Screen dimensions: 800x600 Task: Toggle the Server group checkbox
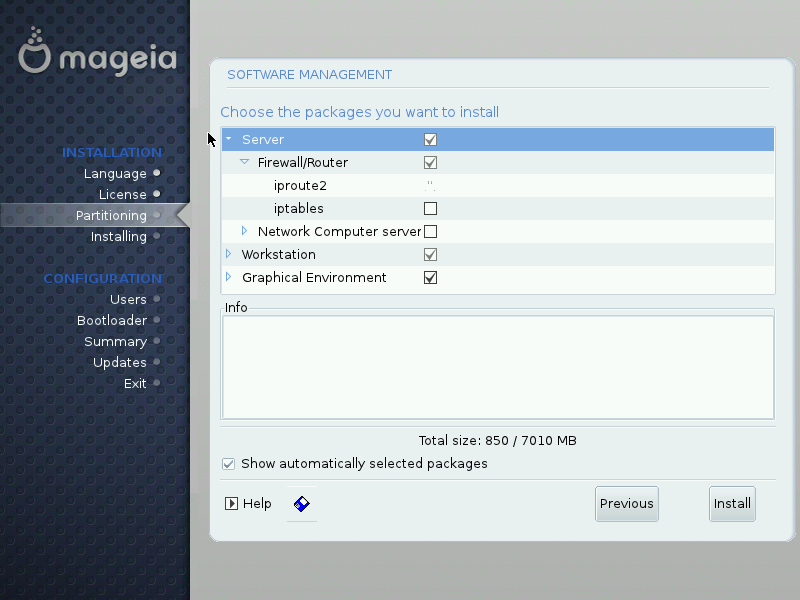tap(430, 140)
